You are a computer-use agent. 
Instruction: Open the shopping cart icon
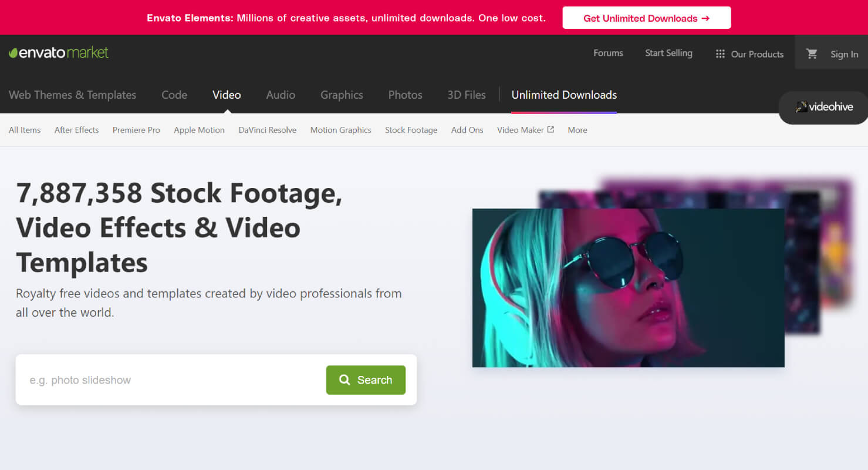(812, 53)
